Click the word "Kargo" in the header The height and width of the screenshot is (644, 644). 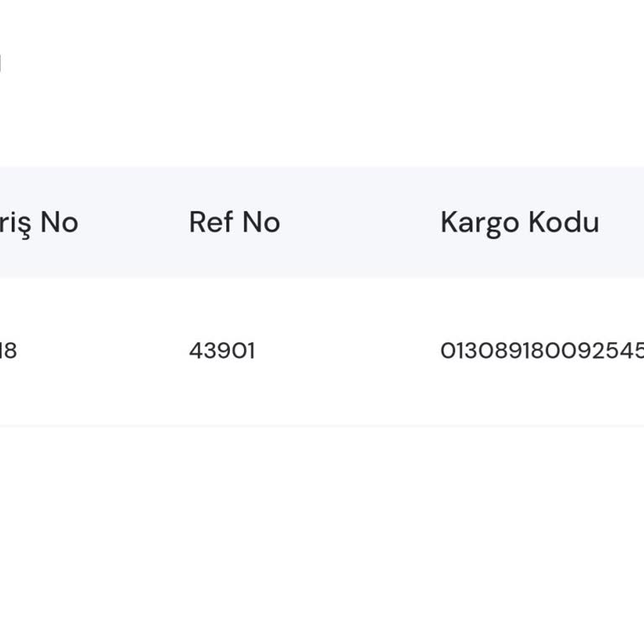(480, 222)
